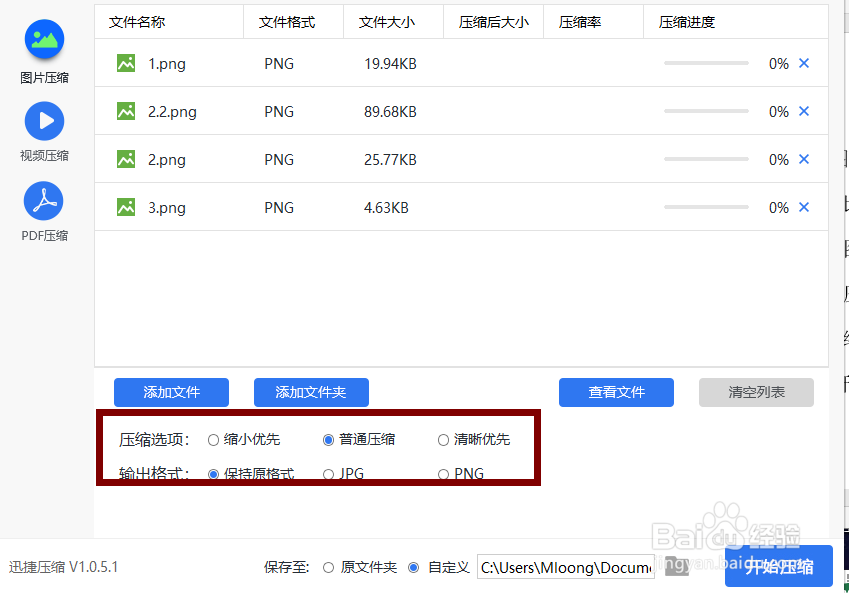This screenshot has height=593, width=849.
Task: Select the file name 1.png
Action: pyautogui.click(x=167, y=64)
